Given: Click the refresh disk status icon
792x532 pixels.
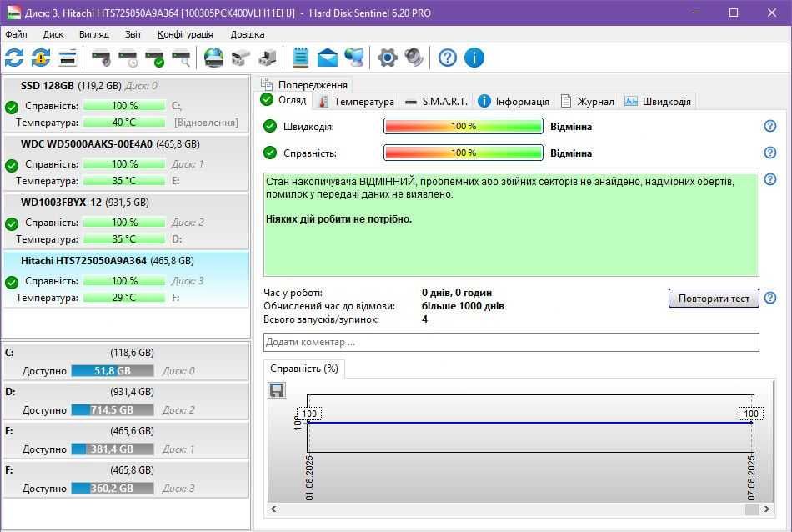Looking at the screenshot, I should point(14,58).
